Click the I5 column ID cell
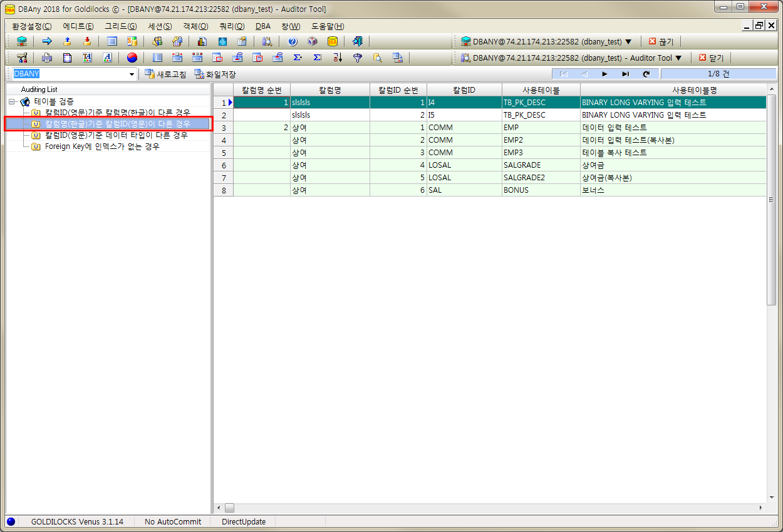783x532 pixels. [x=464, y=115]
